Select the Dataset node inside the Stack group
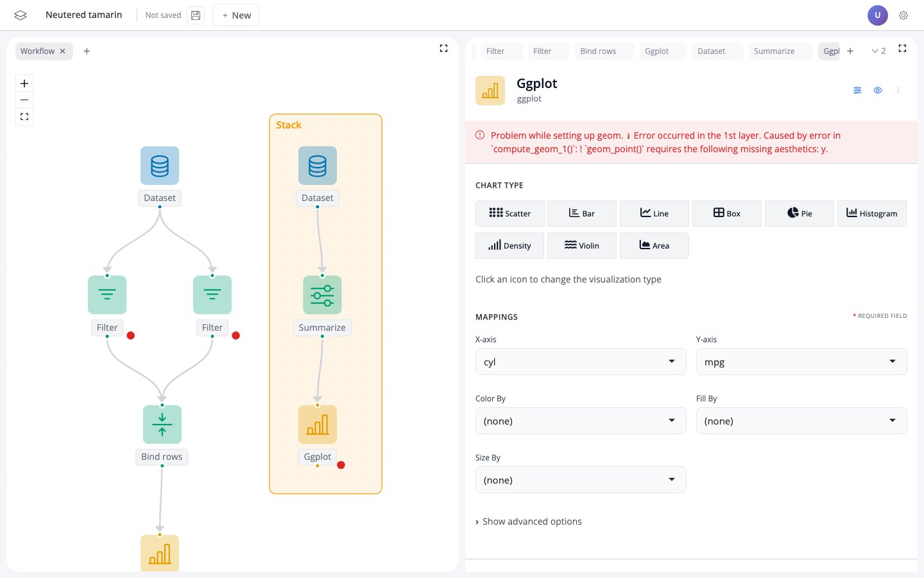924x578 pixels. pos(317,166)
